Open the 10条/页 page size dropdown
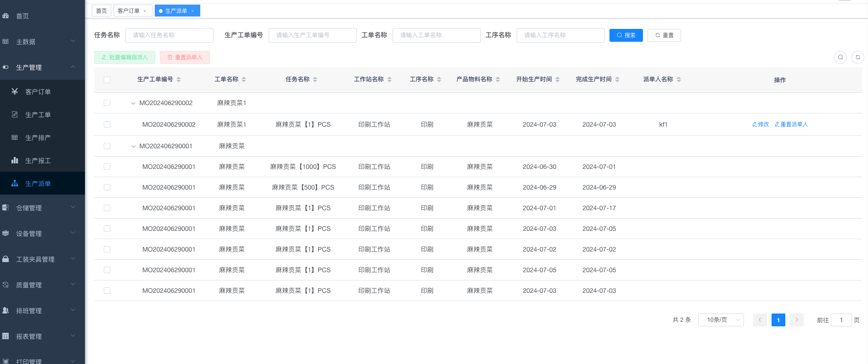Screen dimensions: 868x364 (721, 320)
